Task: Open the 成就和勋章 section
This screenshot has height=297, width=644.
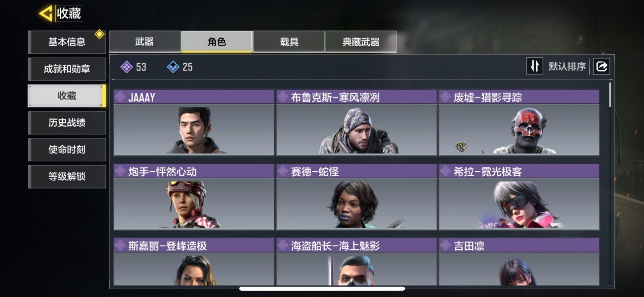Action: (x=67, y=69)
